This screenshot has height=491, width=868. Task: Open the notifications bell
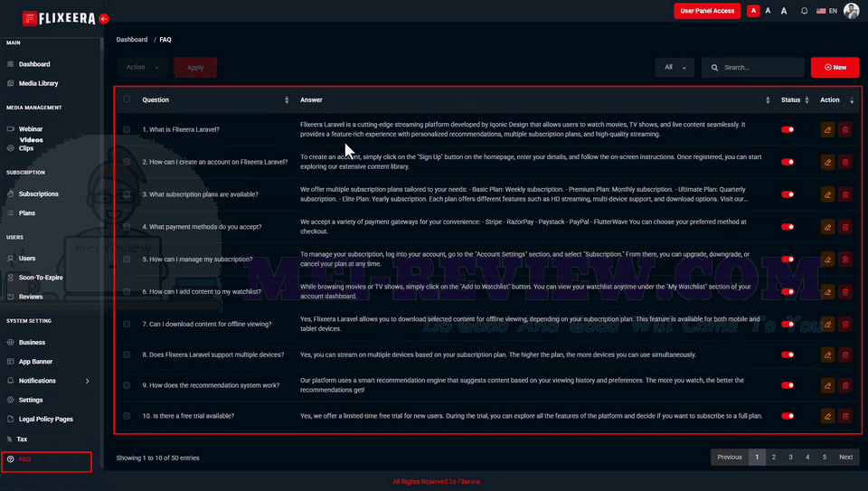pos(805,11)
